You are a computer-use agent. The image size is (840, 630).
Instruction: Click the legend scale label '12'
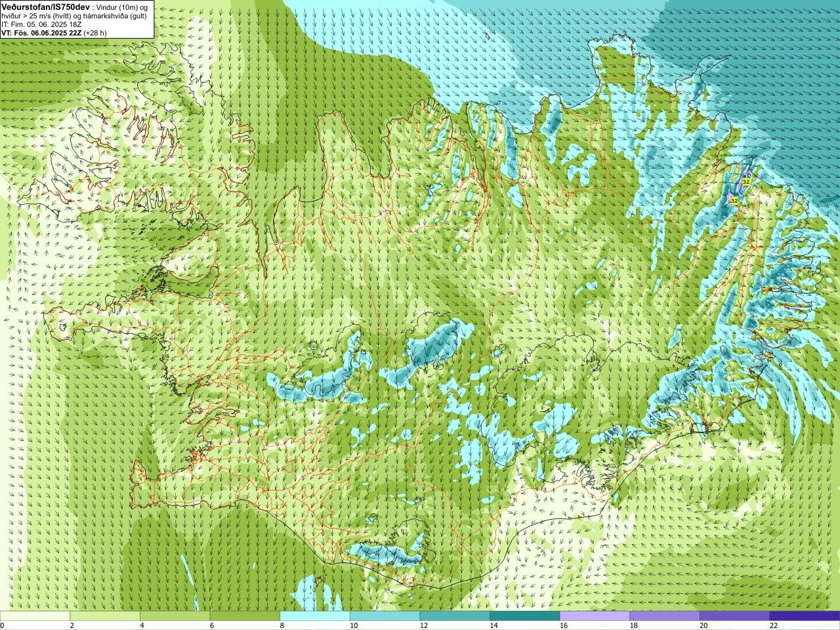point(424,625)
